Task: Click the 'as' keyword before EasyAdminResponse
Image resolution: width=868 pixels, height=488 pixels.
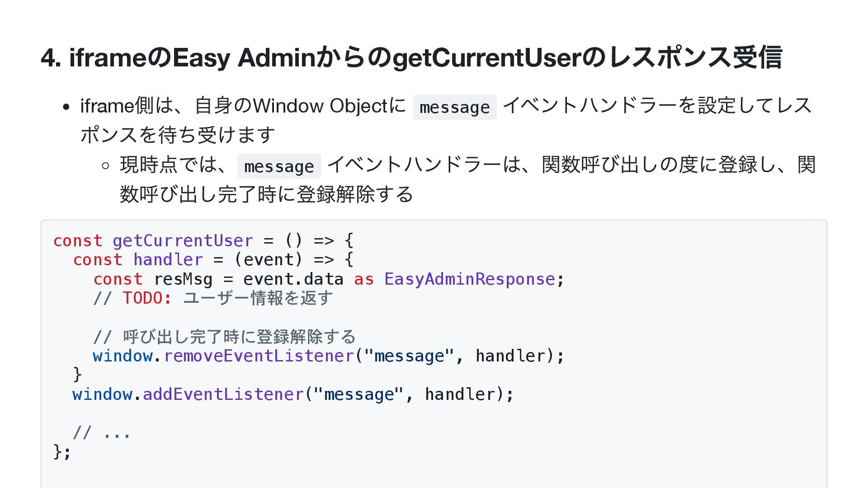Action: 364,279
